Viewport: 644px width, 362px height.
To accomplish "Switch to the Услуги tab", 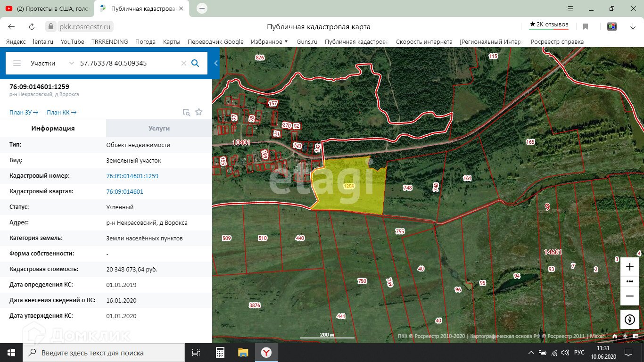I will [159, 128].
